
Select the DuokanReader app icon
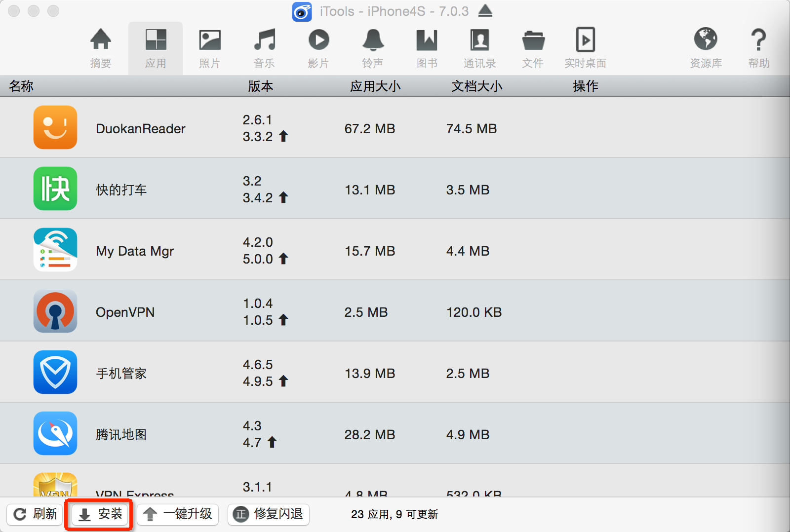[55, 127]
